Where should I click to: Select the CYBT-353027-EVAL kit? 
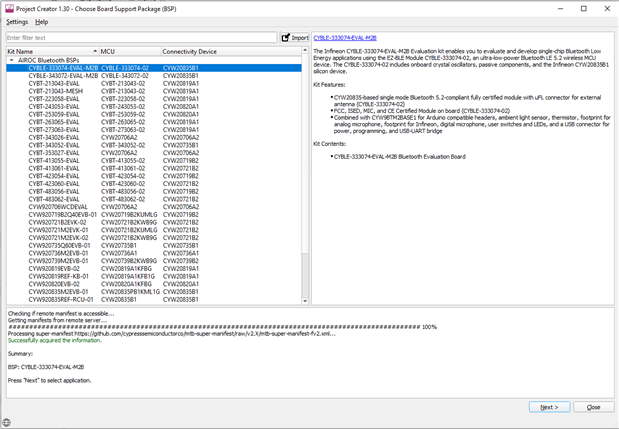(54, 153)
